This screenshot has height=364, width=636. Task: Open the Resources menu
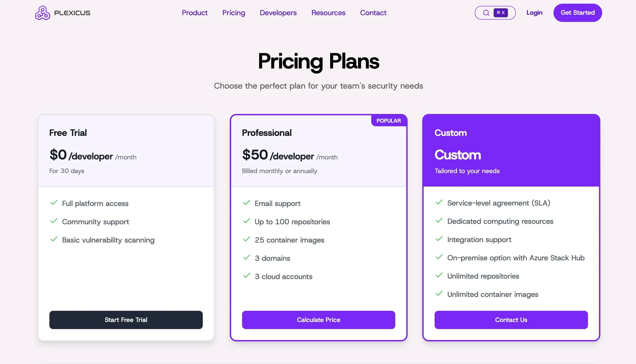pos(328,13)
